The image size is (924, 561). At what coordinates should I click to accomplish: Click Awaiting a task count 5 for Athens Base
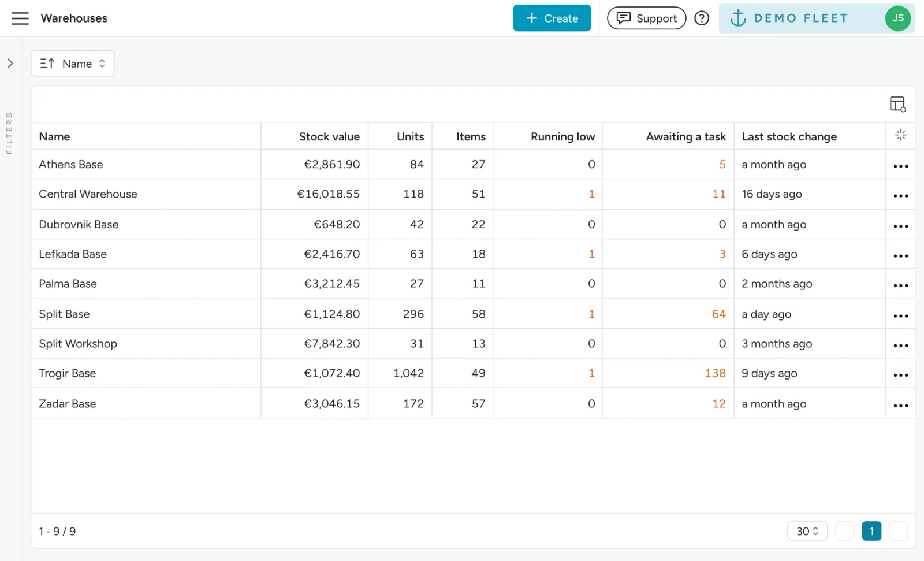[x=722, y=164]
